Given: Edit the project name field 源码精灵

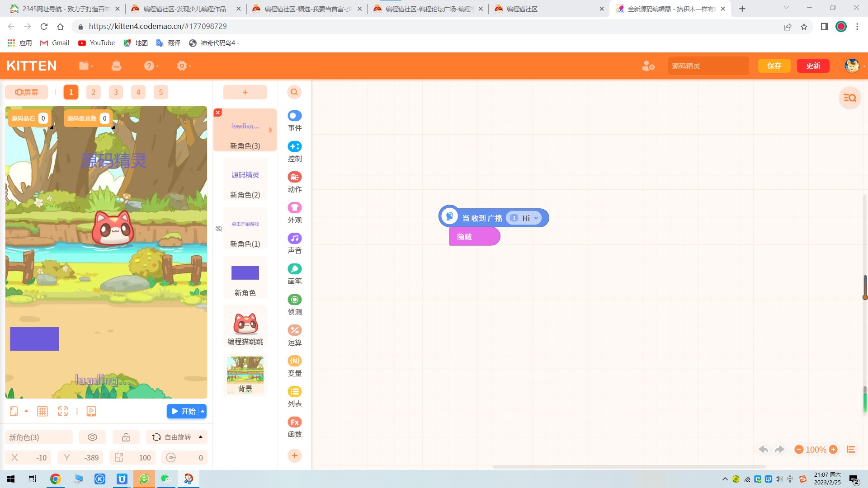Looking at the screenshot, I should point(708,66).
